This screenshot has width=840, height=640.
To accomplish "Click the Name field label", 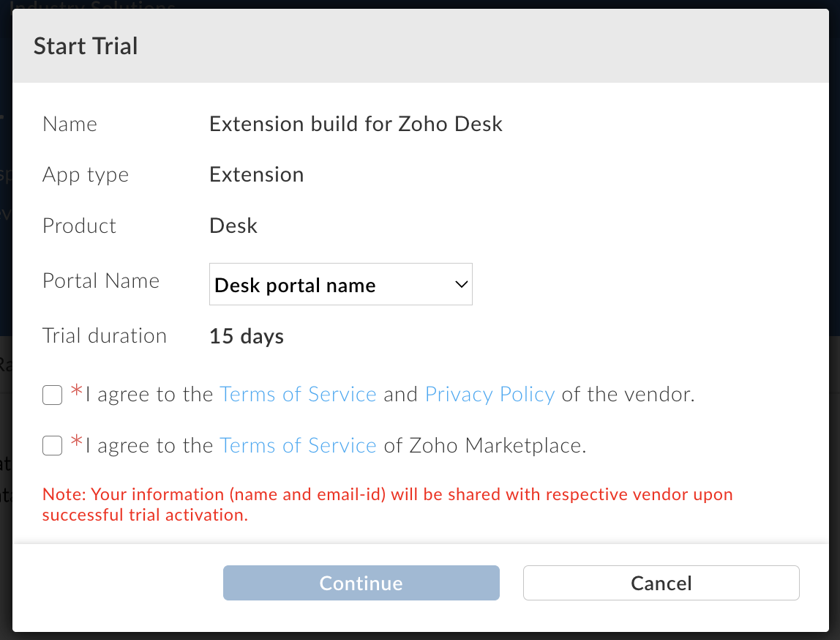I will pos(70,124).
